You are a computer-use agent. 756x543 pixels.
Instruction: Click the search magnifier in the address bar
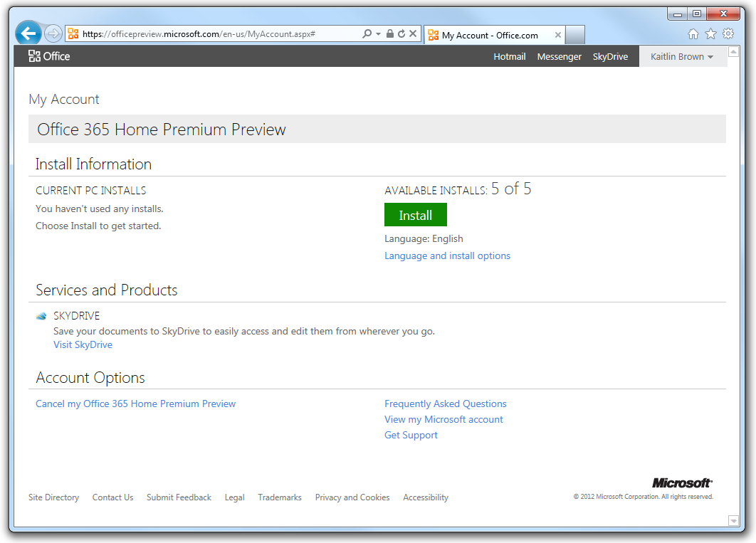tap(369, 33)
